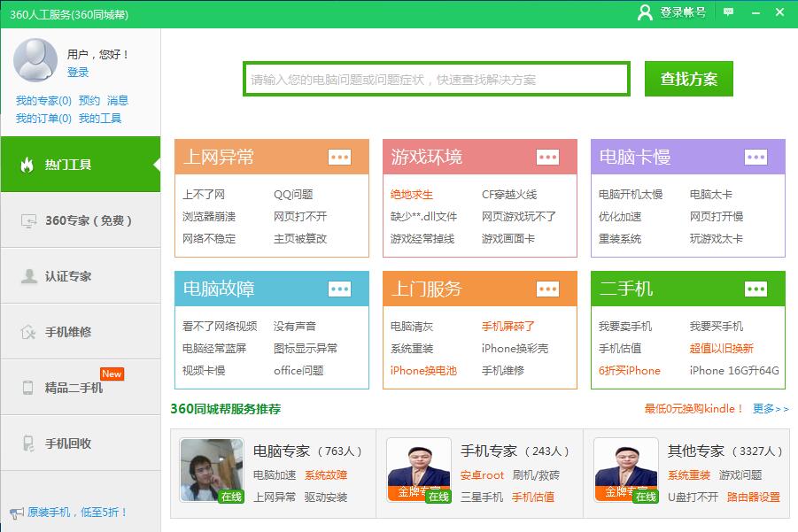Select office问题 link
The image size is (798, 532).
coord(298,370)
